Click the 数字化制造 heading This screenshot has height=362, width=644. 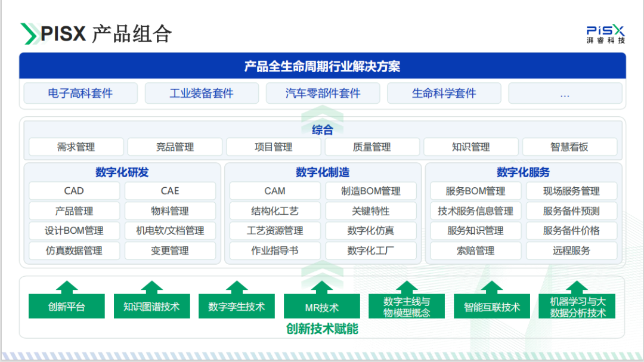[x=323, y=172]
